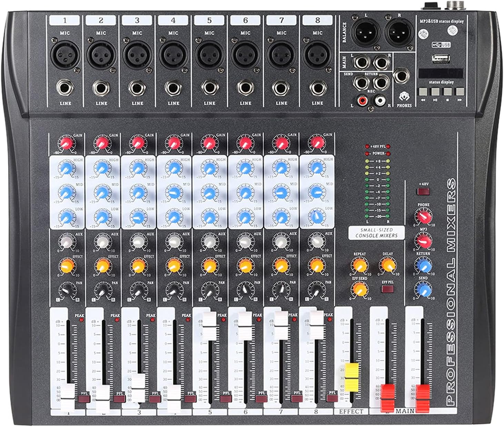Click the channel 8 fader cap
Image resolution: width=504 pixels, height=427 pixels.
click(x=316, y=325)
